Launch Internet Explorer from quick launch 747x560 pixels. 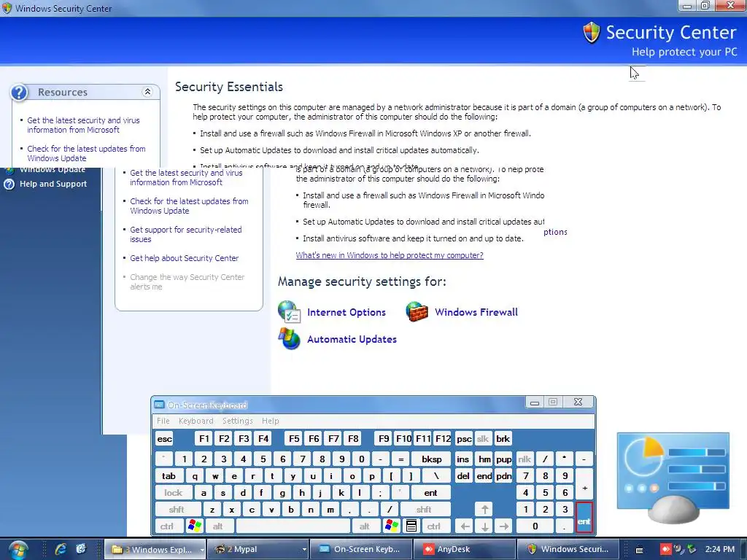click(x=61, y=549)
